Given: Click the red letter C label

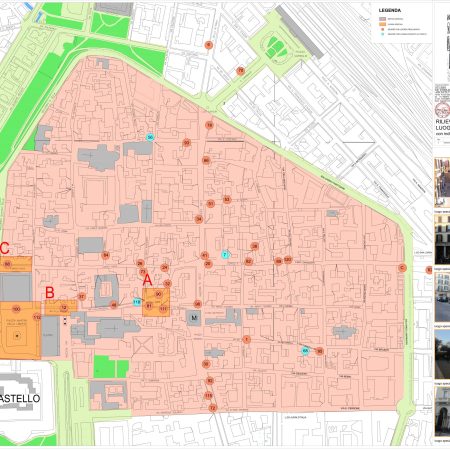Looking at the screenshot, I should (x=4, y=248).
